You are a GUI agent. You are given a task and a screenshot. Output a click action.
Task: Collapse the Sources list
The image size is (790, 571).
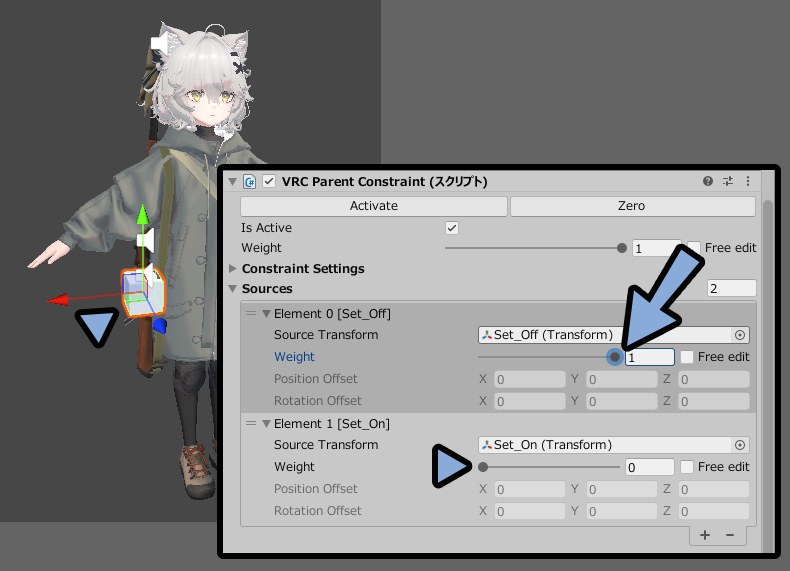pos(233,289)
